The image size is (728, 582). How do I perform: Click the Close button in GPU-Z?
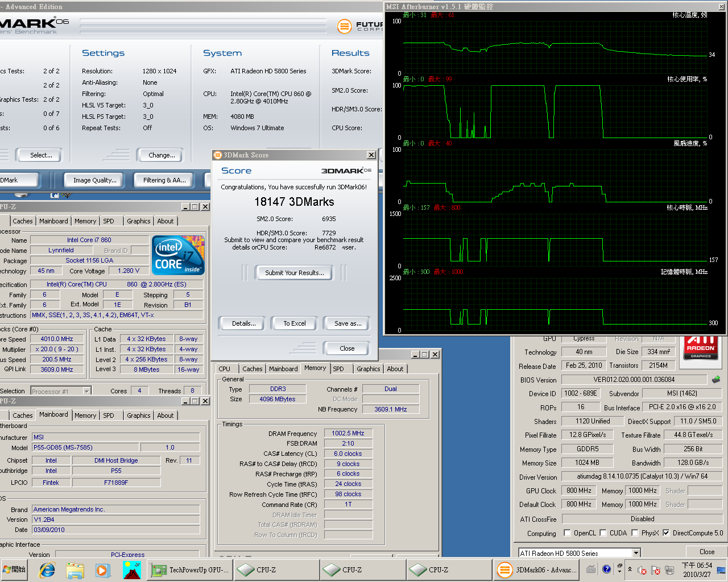click(x=707, y=552)
